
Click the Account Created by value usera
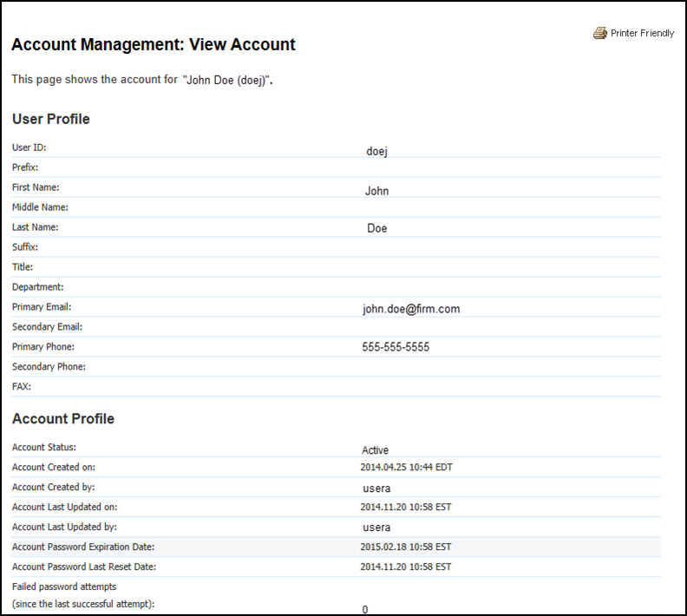click(376, 488)
